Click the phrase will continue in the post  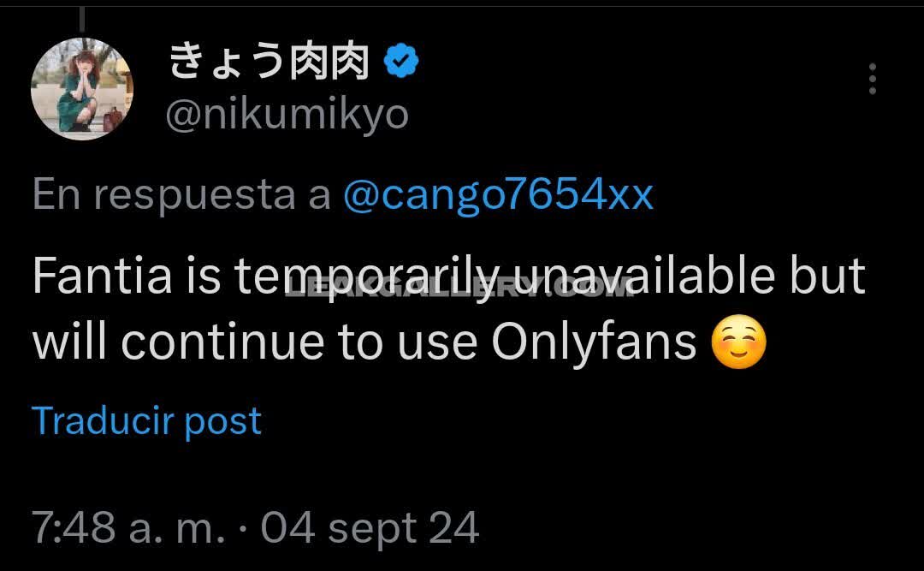pyautogui.click(x=179, y=342)
